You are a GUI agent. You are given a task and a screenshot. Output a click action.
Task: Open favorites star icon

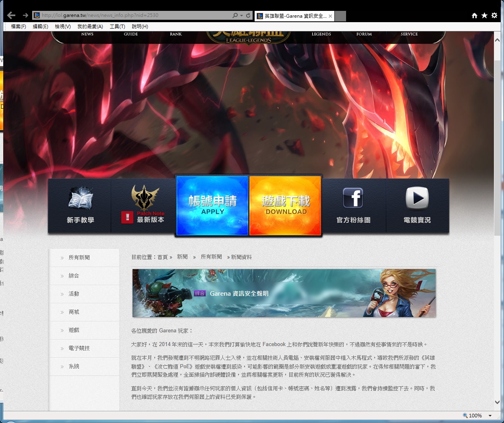pyautogui.click(x=484, y=15)
